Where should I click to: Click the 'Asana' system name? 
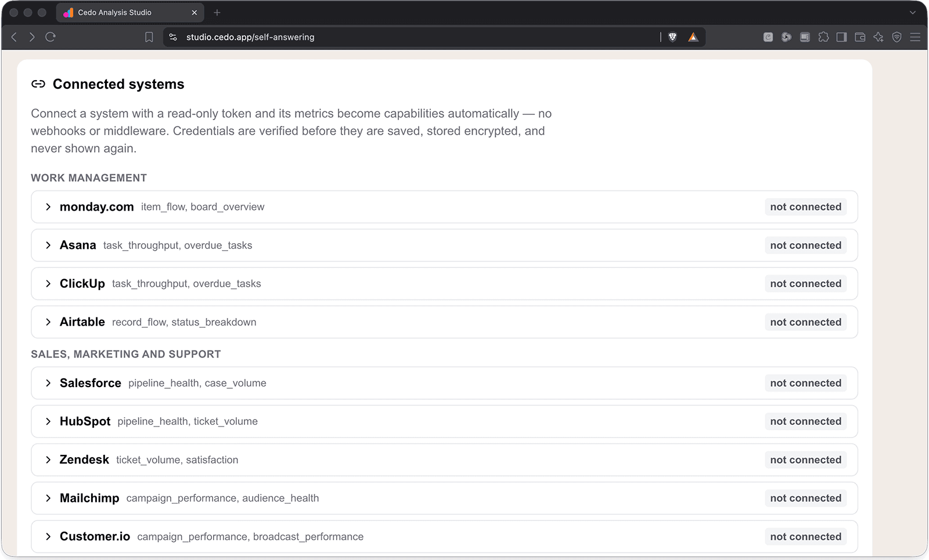click(78, 245)
